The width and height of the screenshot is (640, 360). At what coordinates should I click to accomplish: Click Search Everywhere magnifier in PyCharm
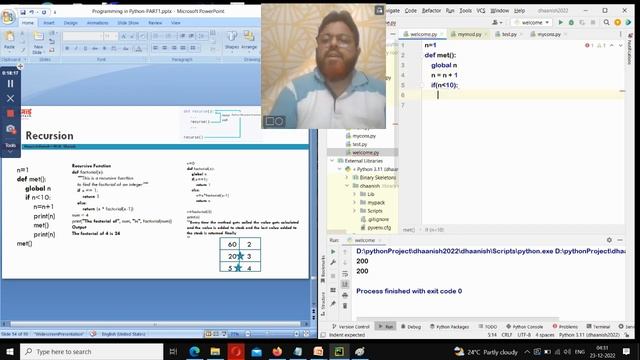pyautogui.click(x=607, y=22)
